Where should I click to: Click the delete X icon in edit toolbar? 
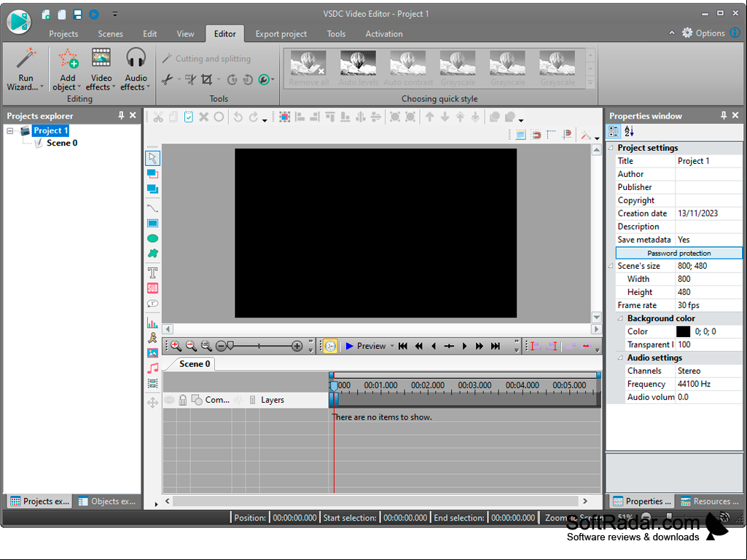(203, 117)
